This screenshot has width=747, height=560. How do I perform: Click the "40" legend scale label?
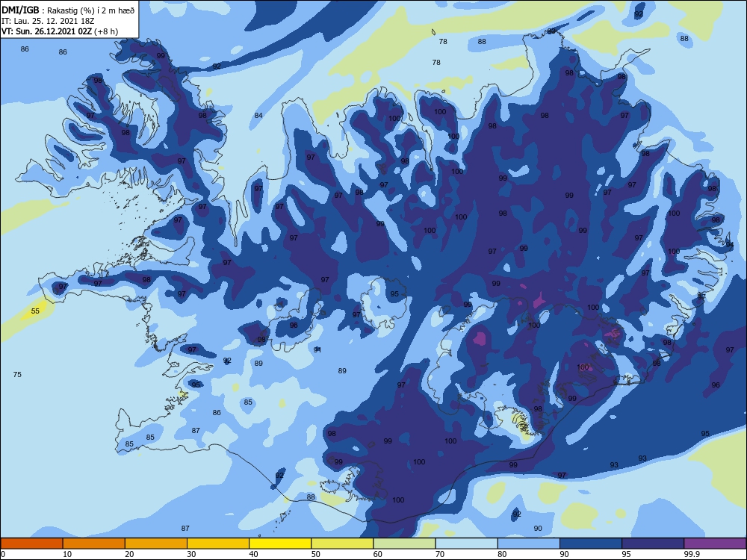click(253, 554)
